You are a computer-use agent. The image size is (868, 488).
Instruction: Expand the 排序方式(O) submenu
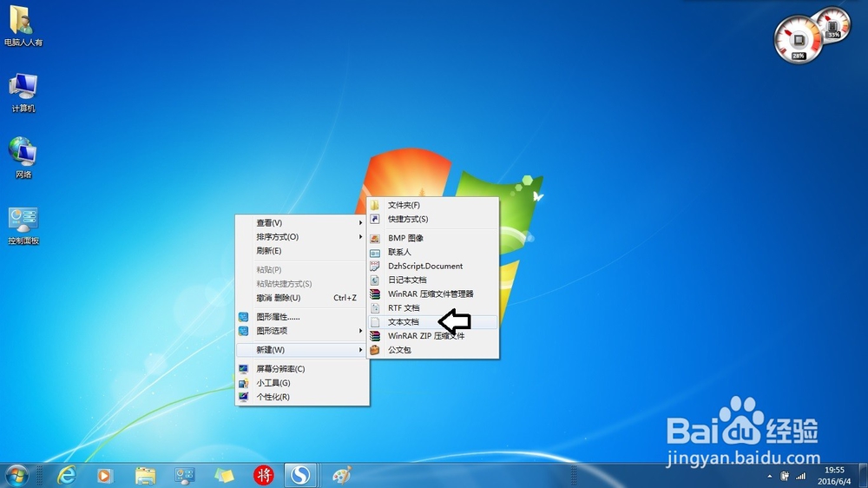tap(302, 236)
